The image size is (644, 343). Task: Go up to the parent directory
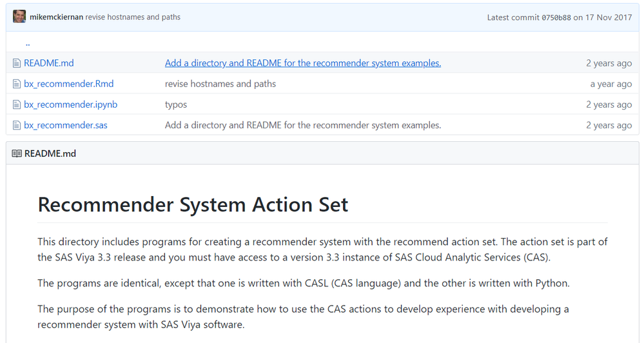pyautogui.click(x=28, y=44)
